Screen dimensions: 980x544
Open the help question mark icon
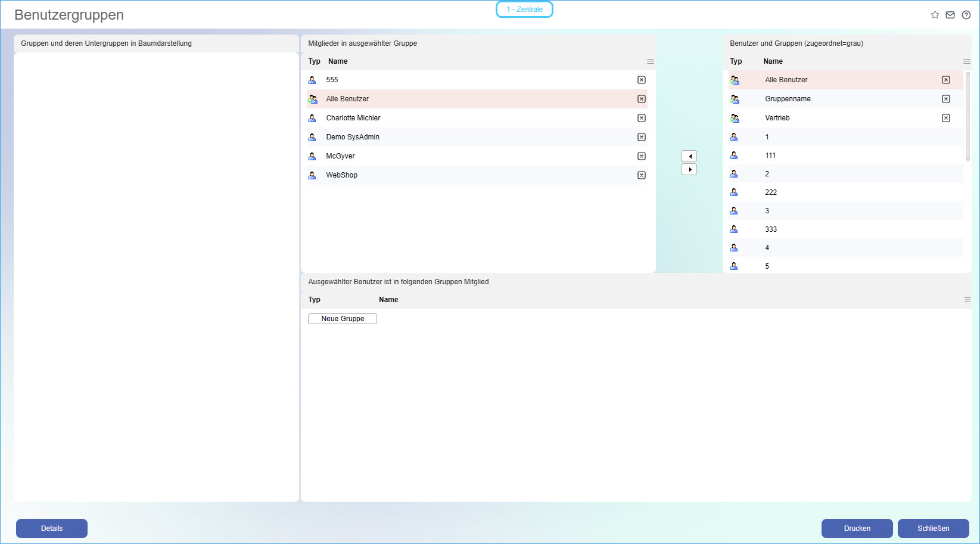966,15
